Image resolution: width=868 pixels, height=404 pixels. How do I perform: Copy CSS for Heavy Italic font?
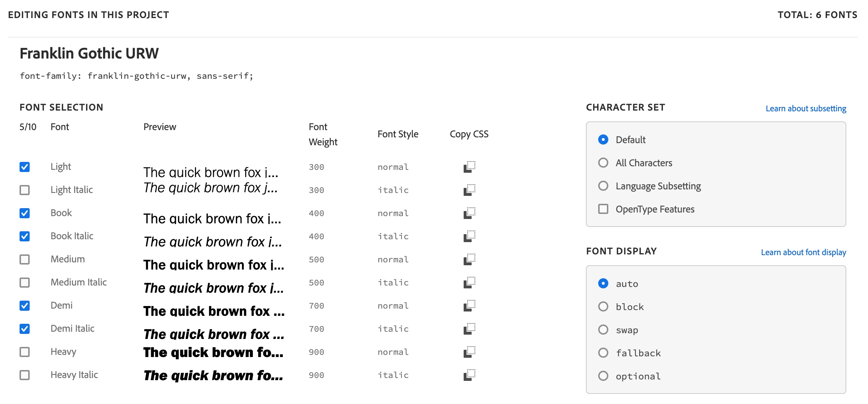[469, 375]
